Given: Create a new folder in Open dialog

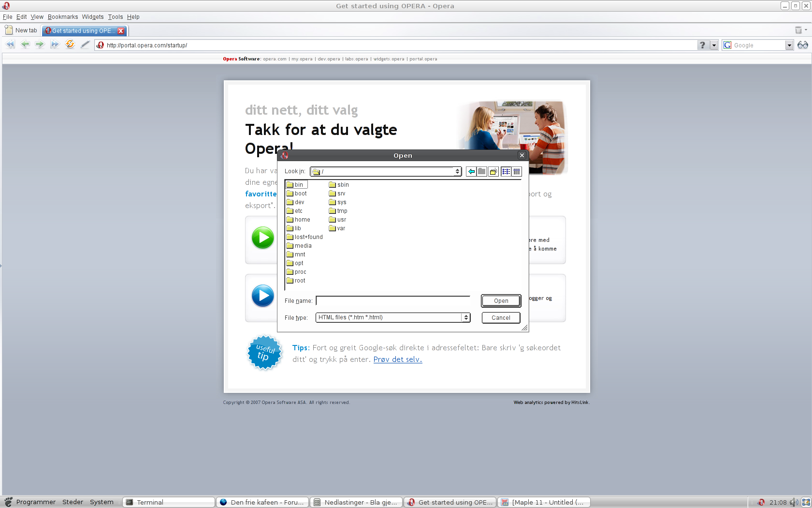Looking at the screenshot, I should click(x=493, y=171).
